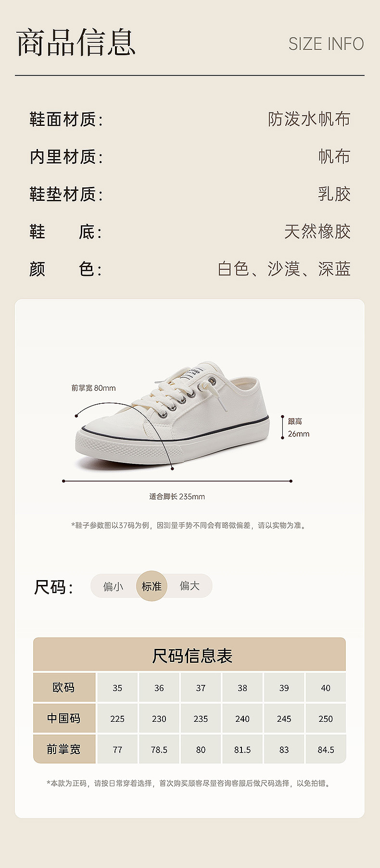Click China size 225 cell
Viewport: 380px width, 868px height.
(x=117, y=718)
